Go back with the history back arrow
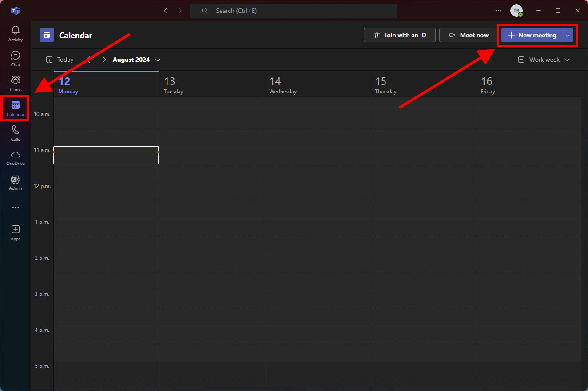The image size is (588, 391). click(x=166, y=11)
